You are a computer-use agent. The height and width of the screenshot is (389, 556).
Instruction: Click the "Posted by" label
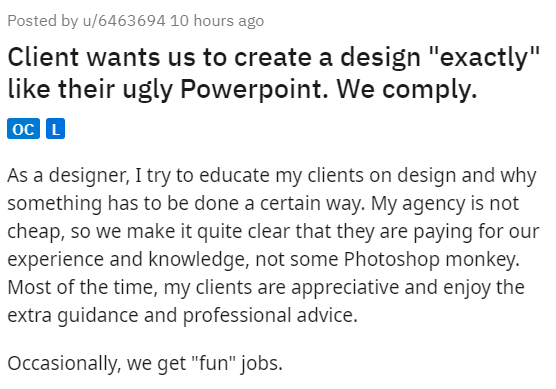(x=43, y=21)
